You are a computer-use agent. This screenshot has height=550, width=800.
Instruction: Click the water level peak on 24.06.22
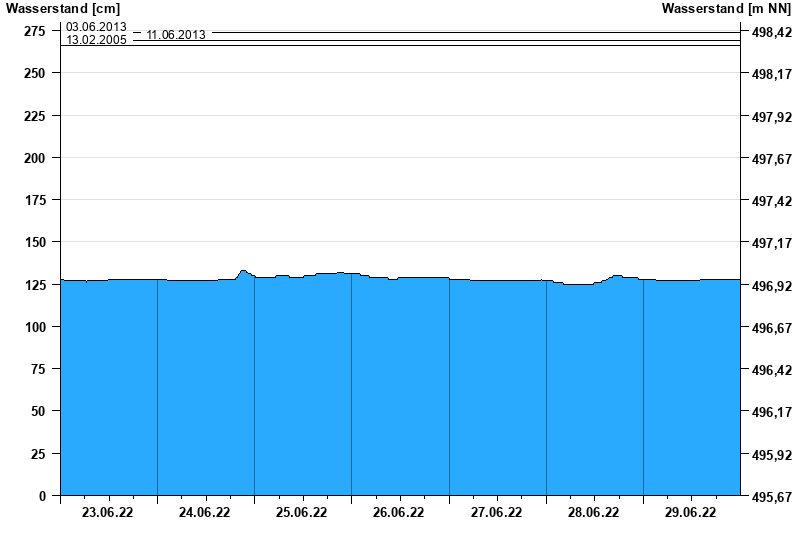[243, 271]
